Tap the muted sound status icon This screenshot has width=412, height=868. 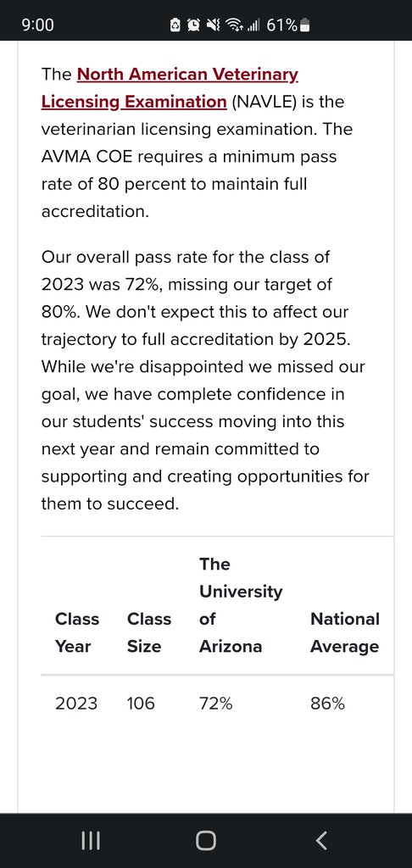213,25
